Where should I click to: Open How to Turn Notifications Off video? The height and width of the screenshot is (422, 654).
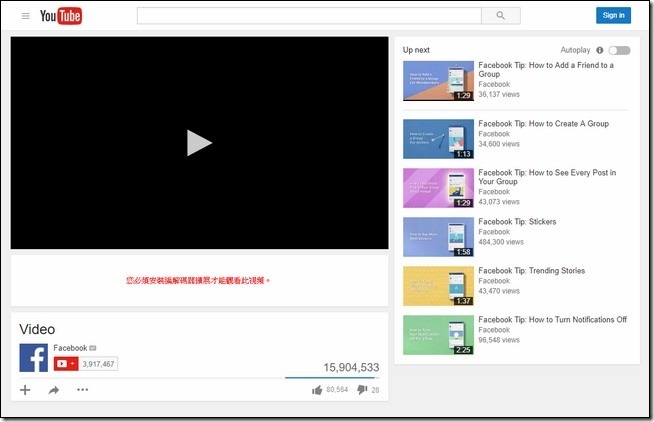(x=552, y=320)
